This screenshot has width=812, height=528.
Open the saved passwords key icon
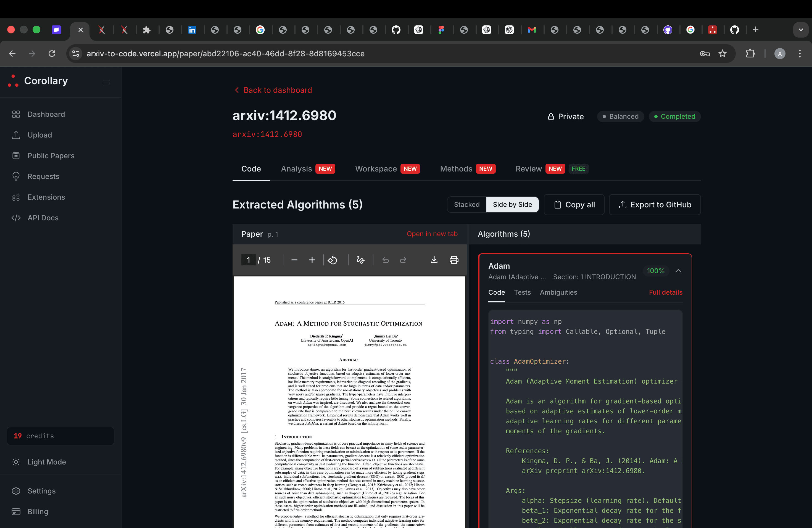coord(705,54)
